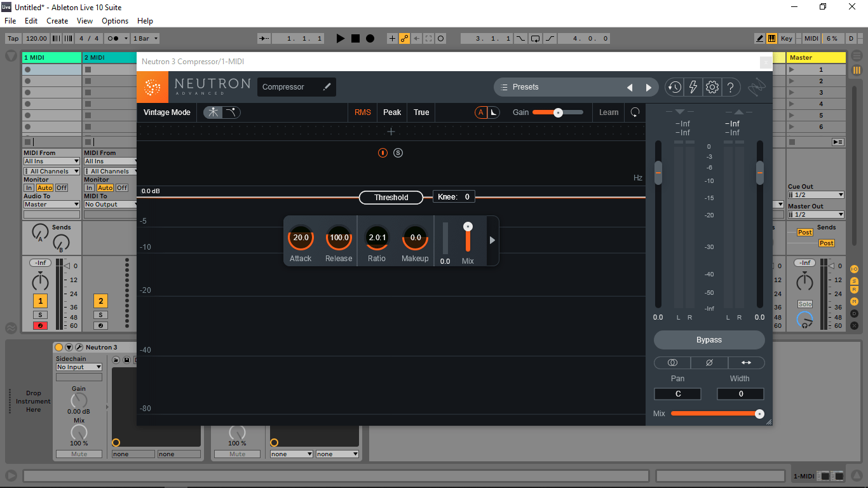
Task: Go to previous Neutron preset
Action: (x=630, y=88)
